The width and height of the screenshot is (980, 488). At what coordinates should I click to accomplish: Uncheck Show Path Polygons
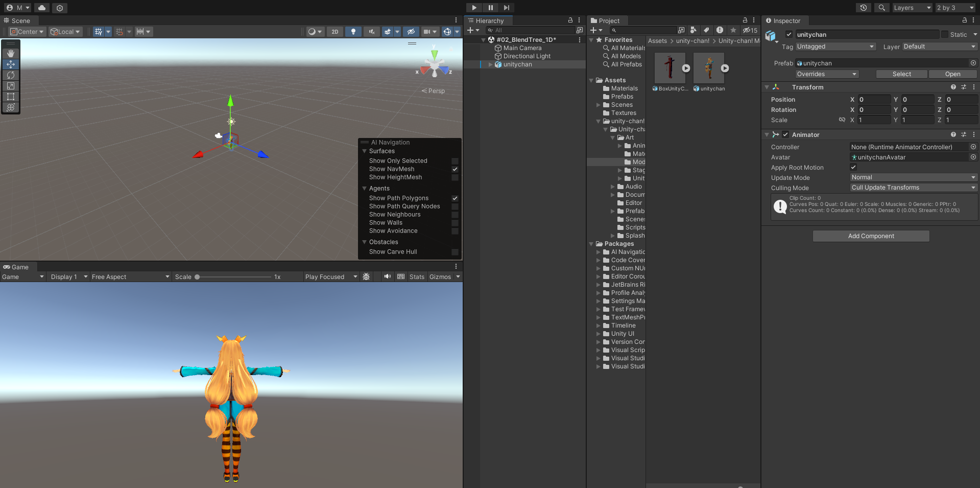pyautogui.click(x=455, y=198)
